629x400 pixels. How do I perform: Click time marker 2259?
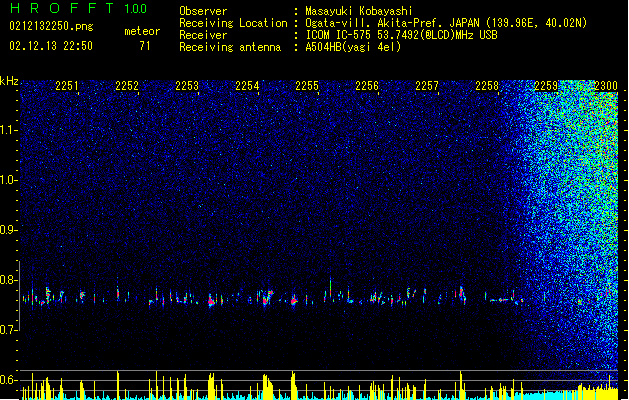[546, 85]
